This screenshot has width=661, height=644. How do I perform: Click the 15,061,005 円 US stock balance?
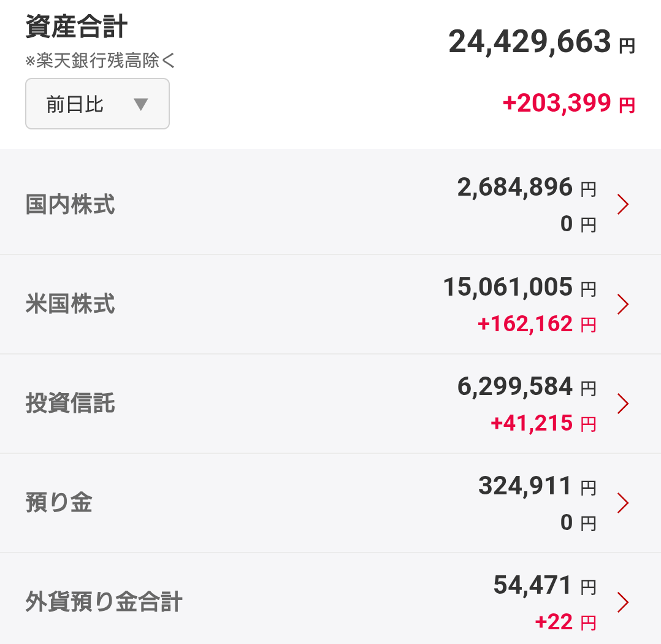pos(520,288)
